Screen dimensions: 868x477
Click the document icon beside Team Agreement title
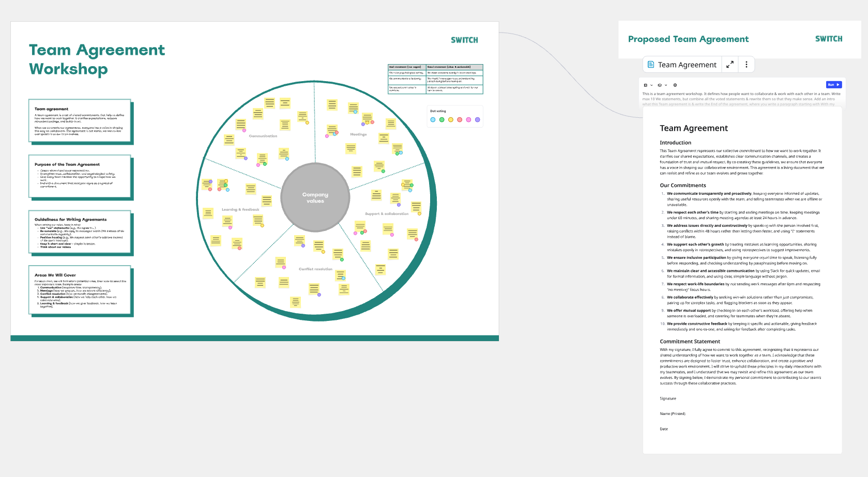click(x=651, y=65)
